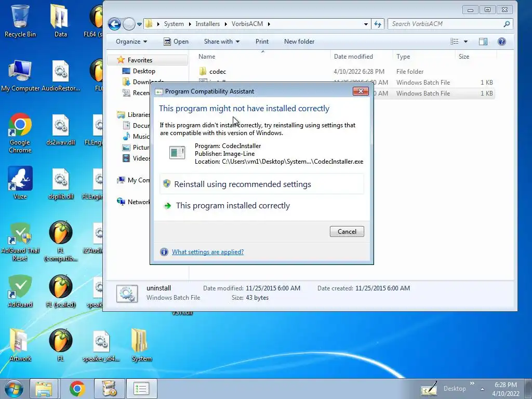Viewport: 532px width, 399px height.
Task: Open What settings are applied link
Action: click(x=208, y=252)
